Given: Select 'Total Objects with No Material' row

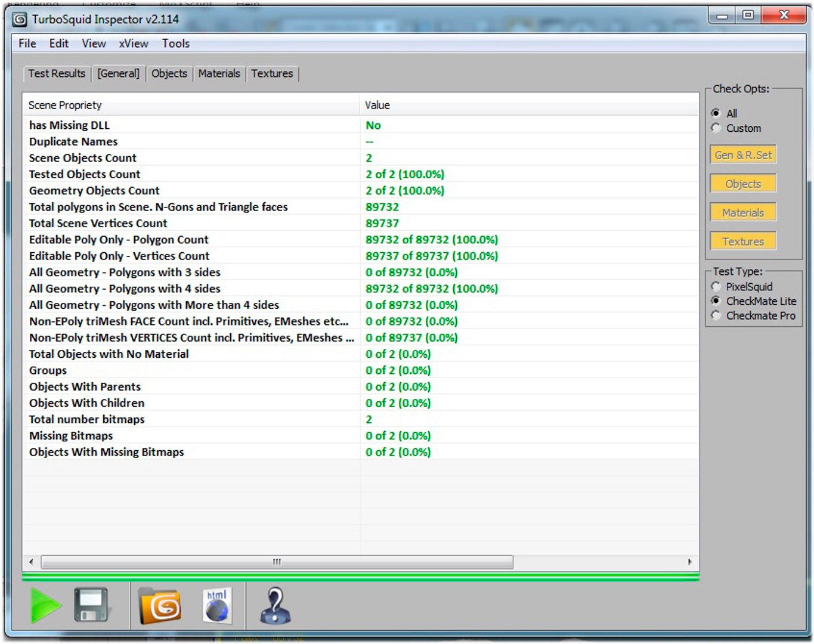Looking at the screenshot, I should (361, 354).
